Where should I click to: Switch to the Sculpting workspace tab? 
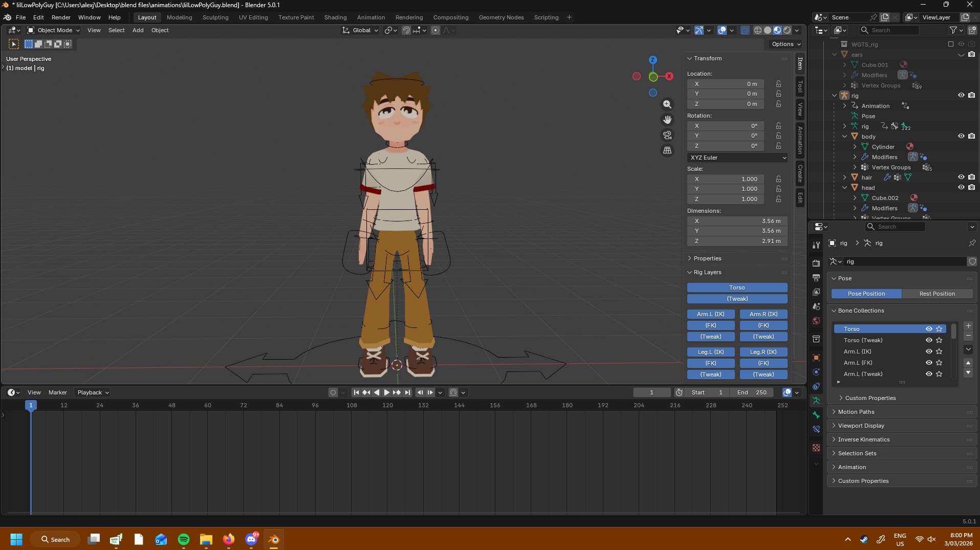click(x=215, y=17)
